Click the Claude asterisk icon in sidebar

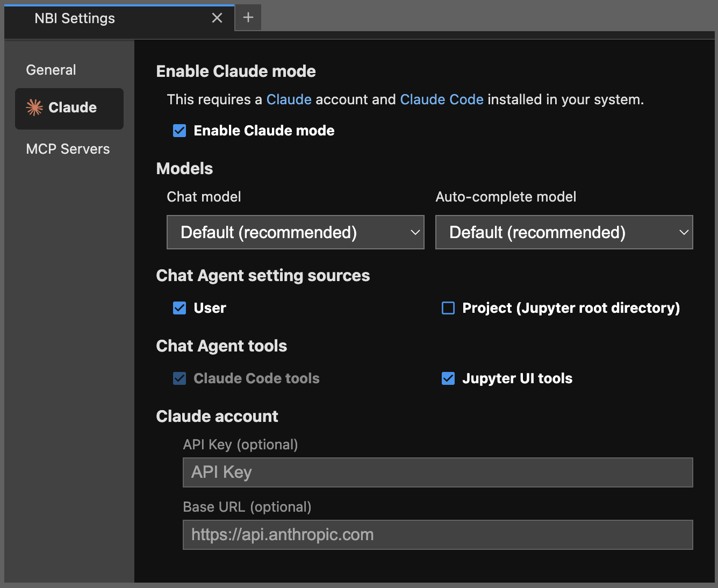[x=34, y=107]
